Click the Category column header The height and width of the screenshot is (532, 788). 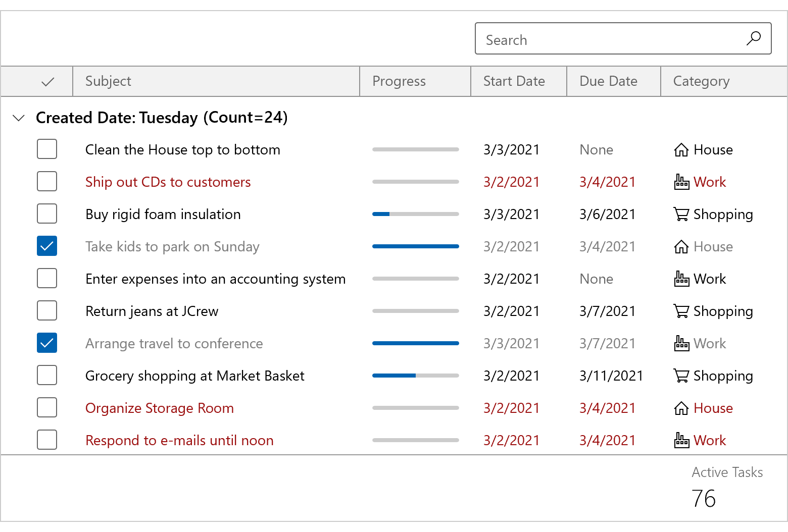point(701,81)
